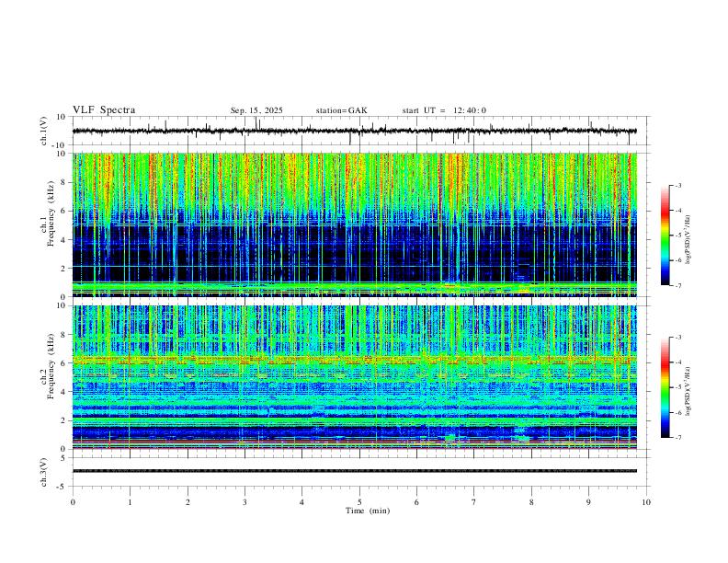Select the ch.1 "Frequency (kHz)" axis label
728x563 pixels.
[x=51, y=213]
